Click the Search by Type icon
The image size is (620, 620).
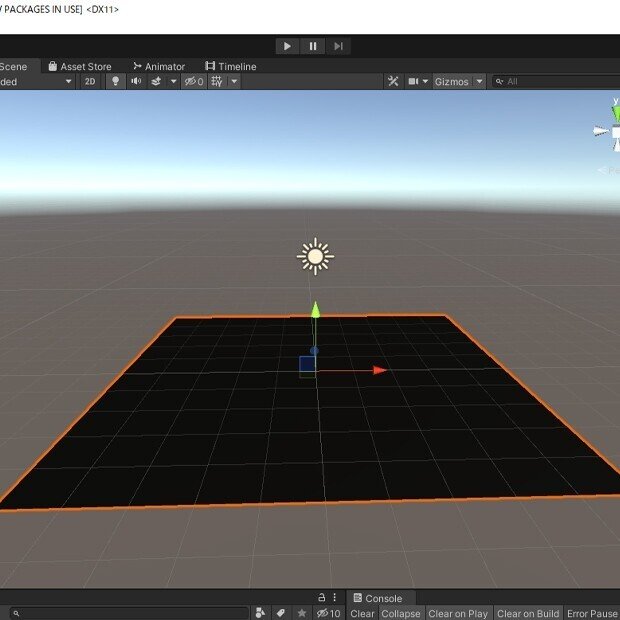pos(260,613)
